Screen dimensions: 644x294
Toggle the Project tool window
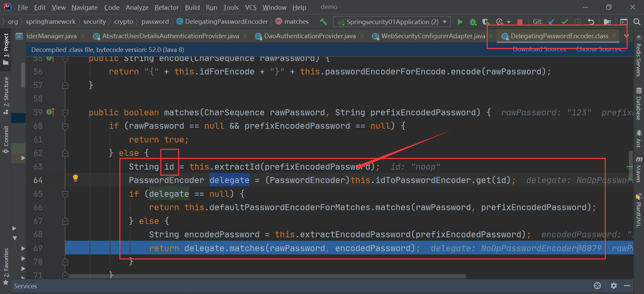point(6,49)
